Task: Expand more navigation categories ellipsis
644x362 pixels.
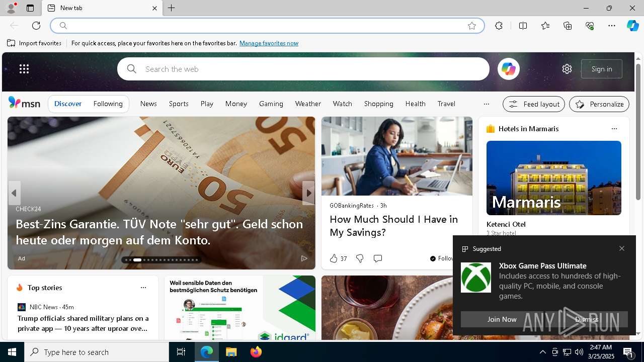Action: pos(486,104)
